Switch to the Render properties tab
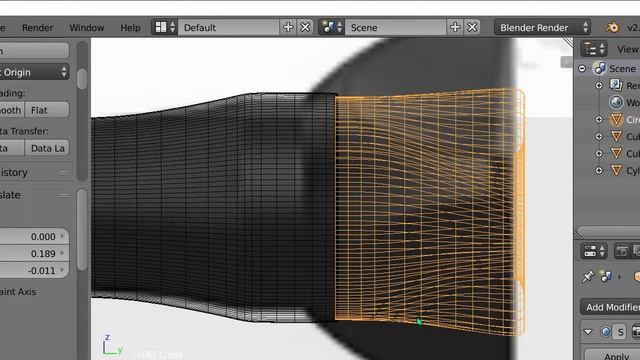Image resolution: width=640 pixels, height=360 pixels. pyautogui.click(x=622, y=251)
